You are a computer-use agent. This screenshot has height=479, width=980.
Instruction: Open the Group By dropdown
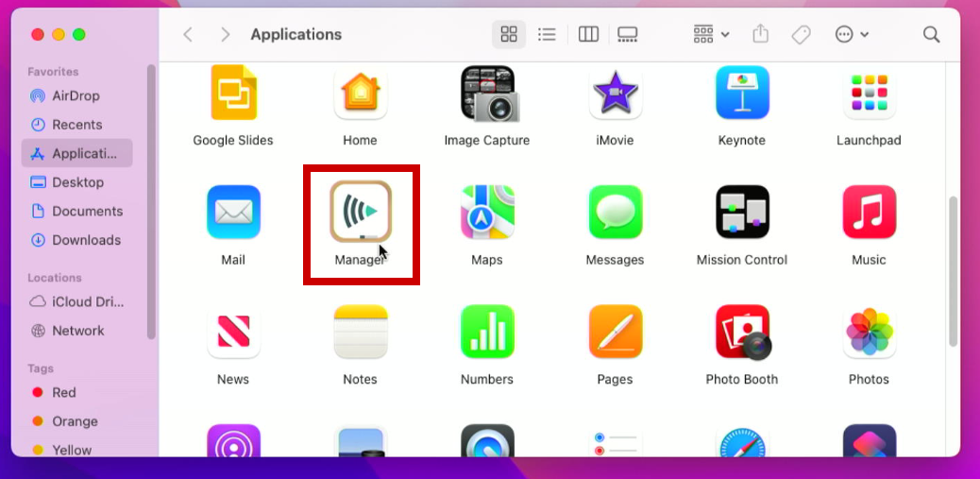[711, 34]
